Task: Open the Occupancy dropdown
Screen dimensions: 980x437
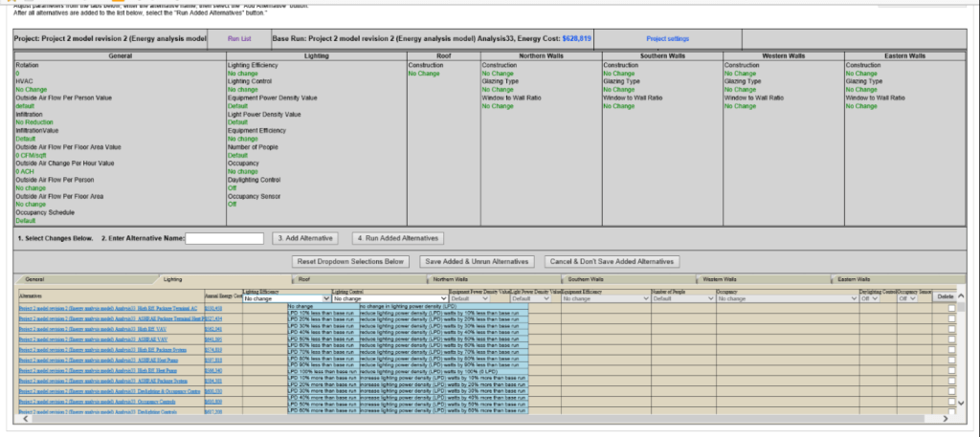Action: tap(788, 299)
